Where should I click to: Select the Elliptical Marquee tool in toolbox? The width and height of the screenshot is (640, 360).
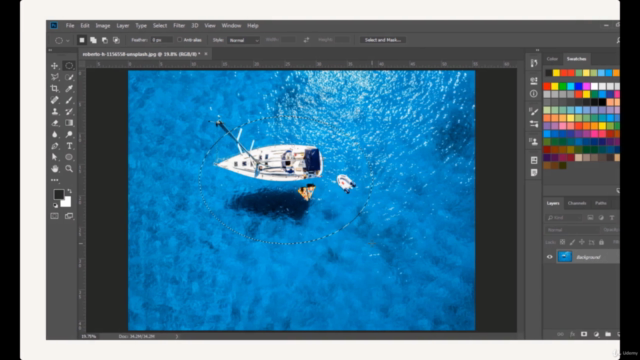click(69, 66)
